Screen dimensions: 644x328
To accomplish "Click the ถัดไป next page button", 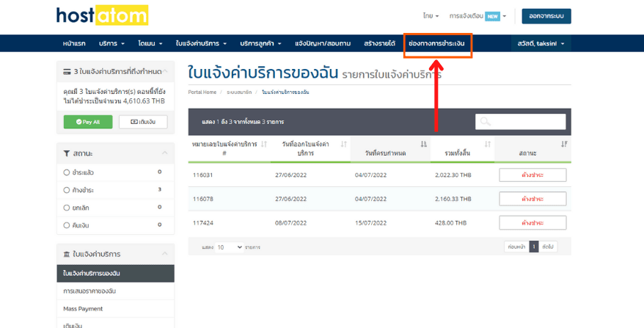I will tap(548, 247).
